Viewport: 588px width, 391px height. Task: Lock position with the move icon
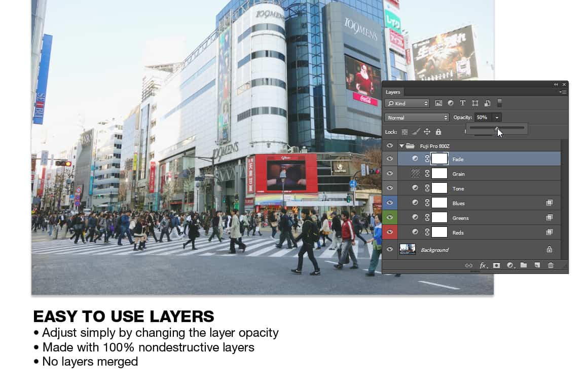click(427, 132)
